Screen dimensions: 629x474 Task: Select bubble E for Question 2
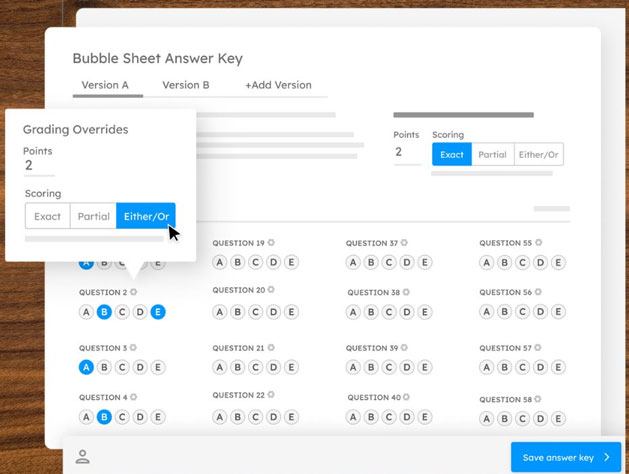pos(158,312)
